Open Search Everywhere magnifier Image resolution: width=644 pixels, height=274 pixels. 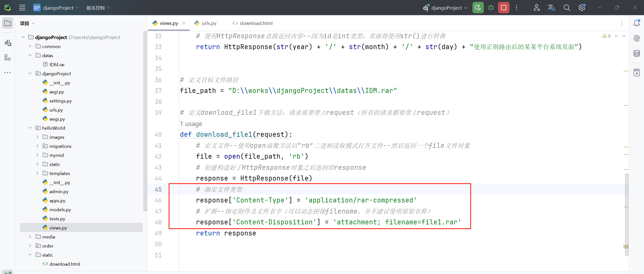(567, 8)
